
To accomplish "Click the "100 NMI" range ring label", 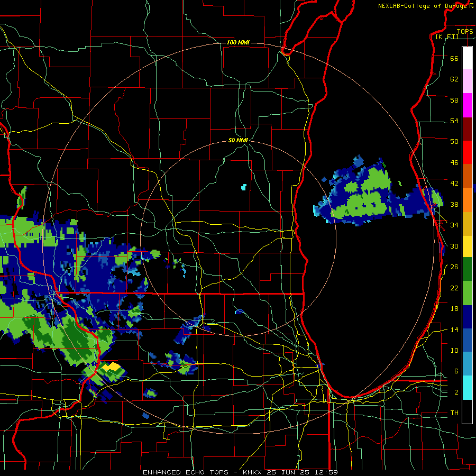I will pyautogui.click(x=238, y=42).
